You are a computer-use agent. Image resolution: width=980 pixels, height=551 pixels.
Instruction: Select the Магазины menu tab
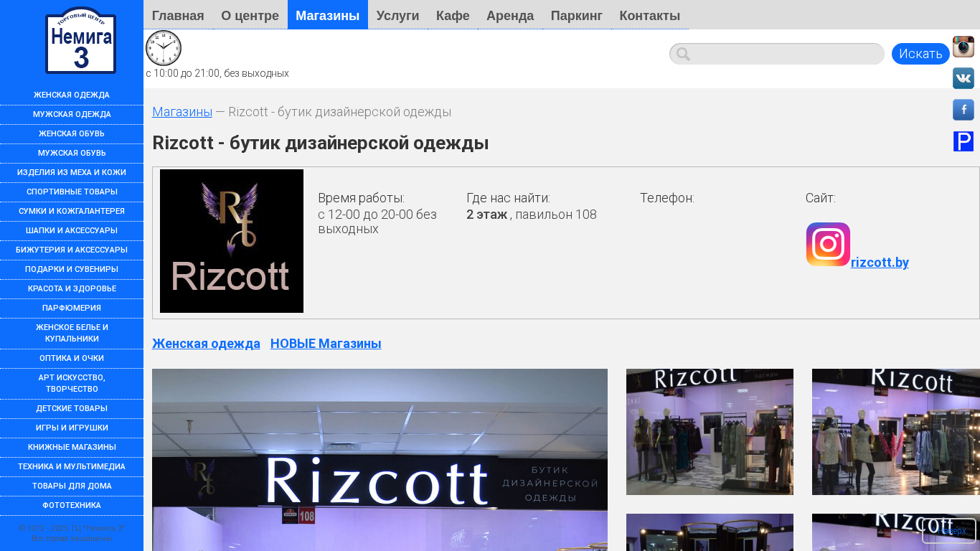point(328,15)
